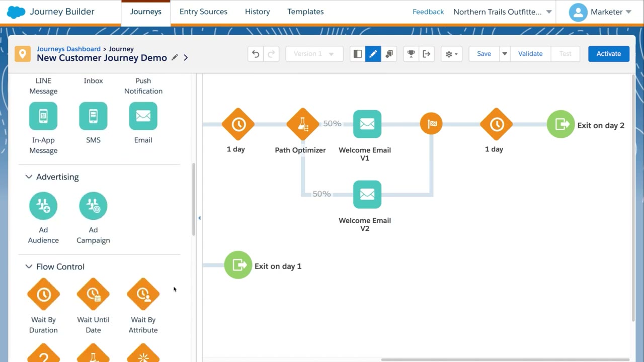Screen dimensions: 644x362
Task: Switch to the Journeys tab
Action: (x=146, y=12)
